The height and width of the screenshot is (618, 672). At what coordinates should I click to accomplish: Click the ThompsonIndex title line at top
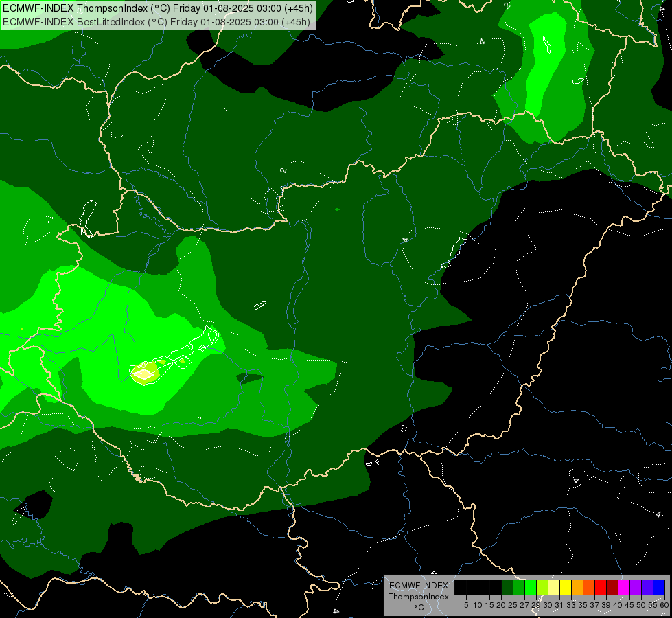pyautogui.click(x=158, y=8)
